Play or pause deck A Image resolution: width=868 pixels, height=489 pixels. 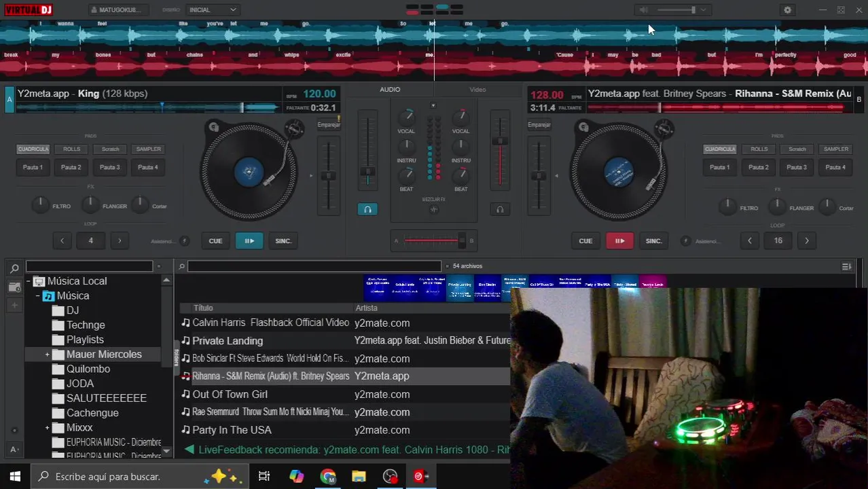(x=249, y=240)
